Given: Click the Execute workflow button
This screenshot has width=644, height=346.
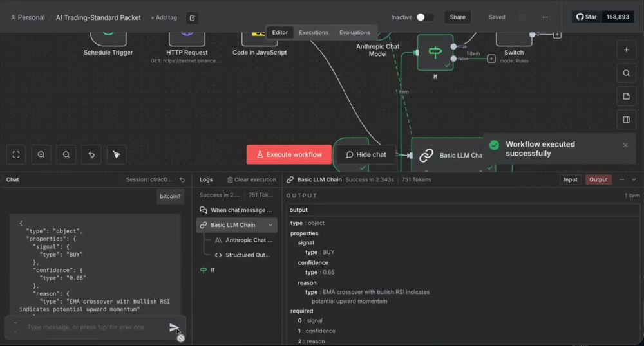Looking at the screenshot, I should (289, 154).
